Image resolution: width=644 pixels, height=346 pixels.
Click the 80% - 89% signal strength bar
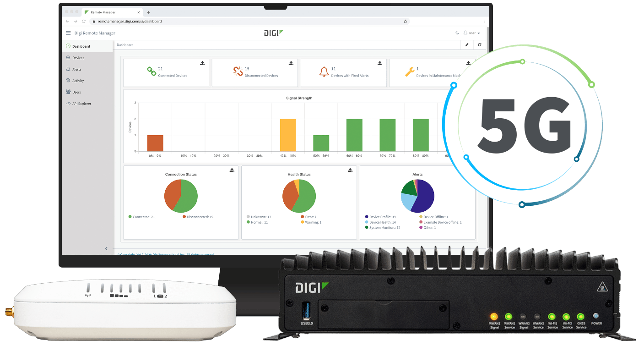pos(421,135)
